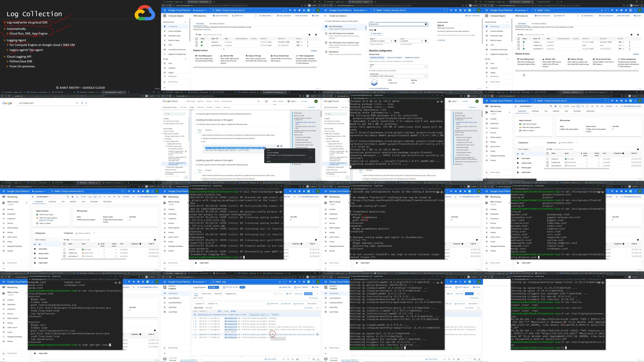Expand DETAILS under Monthly estimate
The width and height of the screenshot is (644, 362).
point(441,40)
